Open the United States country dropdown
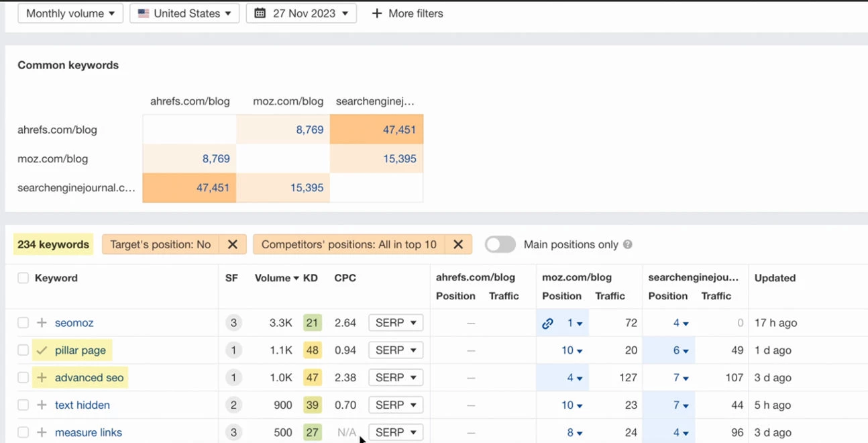This screenshot has height=443, width=868. 184,13
